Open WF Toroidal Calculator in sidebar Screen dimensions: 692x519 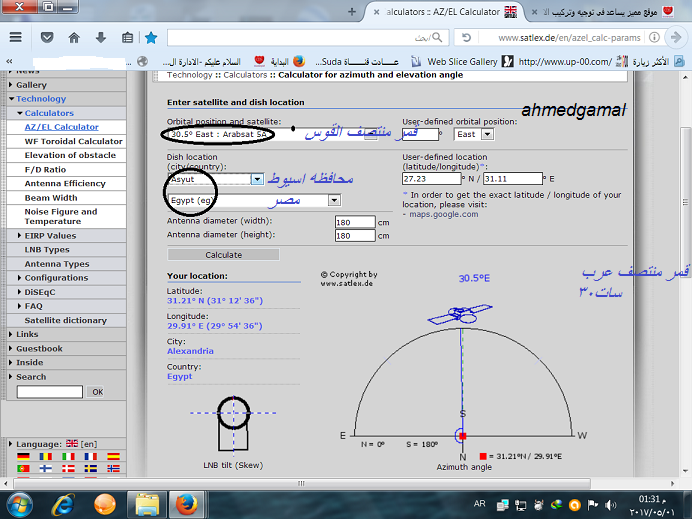point(73,141)
